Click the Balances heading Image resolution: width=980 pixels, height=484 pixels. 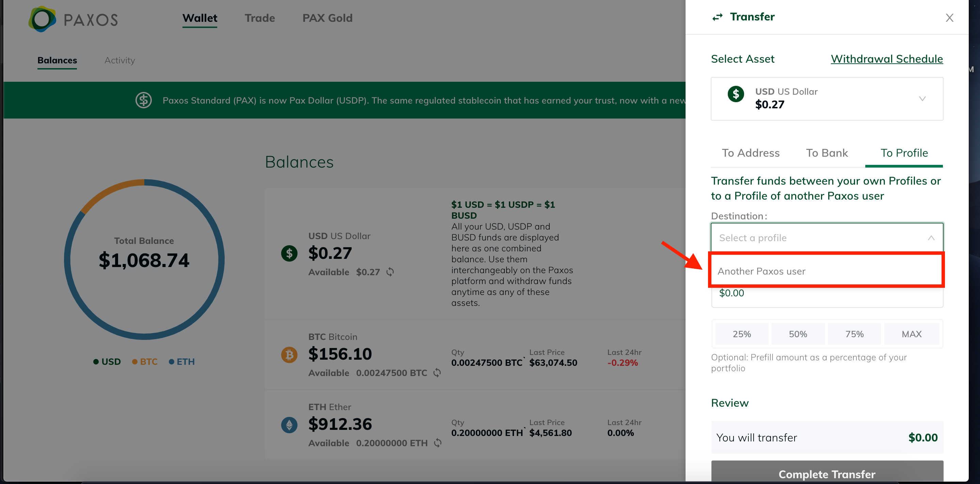[x=299, y=162]
